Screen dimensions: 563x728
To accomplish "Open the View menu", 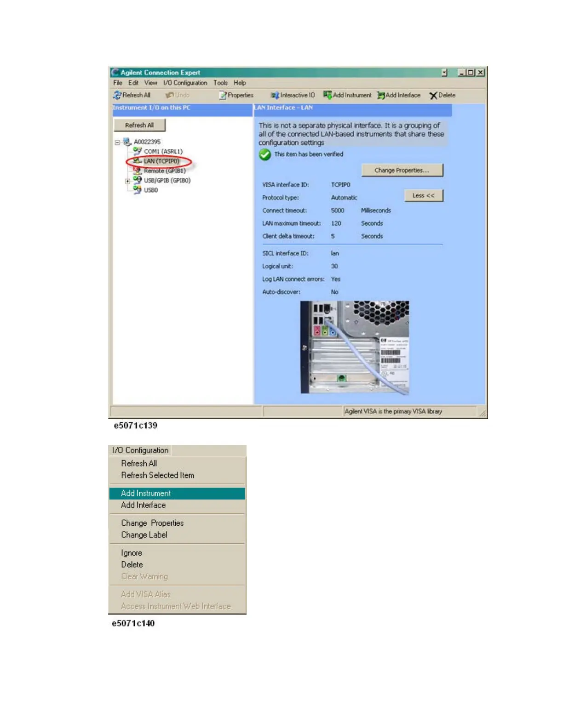I will [151, 83].
